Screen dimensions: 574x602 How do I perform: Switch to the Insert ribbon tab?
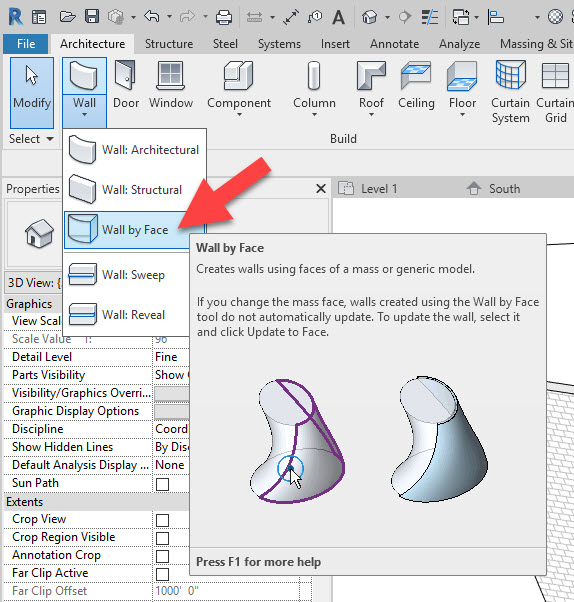[335, 44]
